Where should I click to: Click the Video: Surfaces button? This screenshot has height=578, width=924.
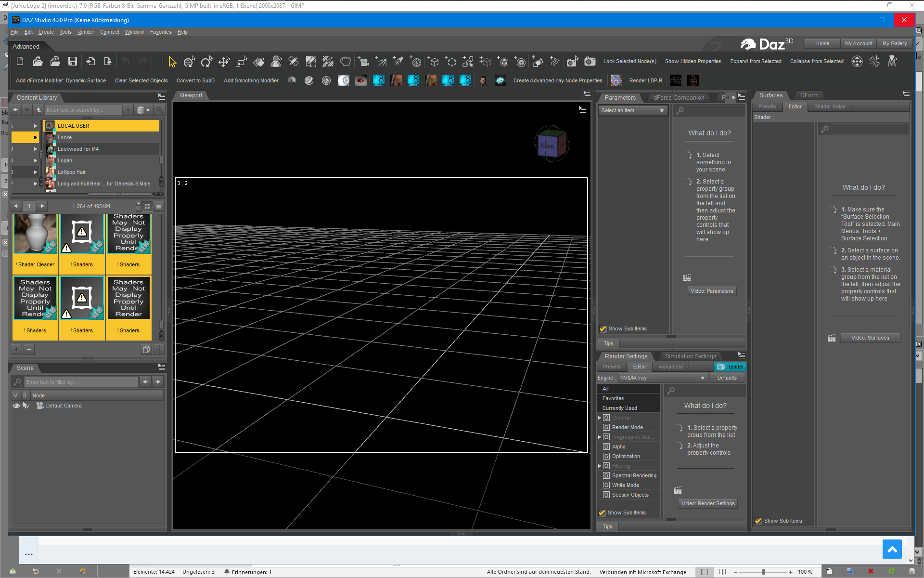[x=870, y=338]
